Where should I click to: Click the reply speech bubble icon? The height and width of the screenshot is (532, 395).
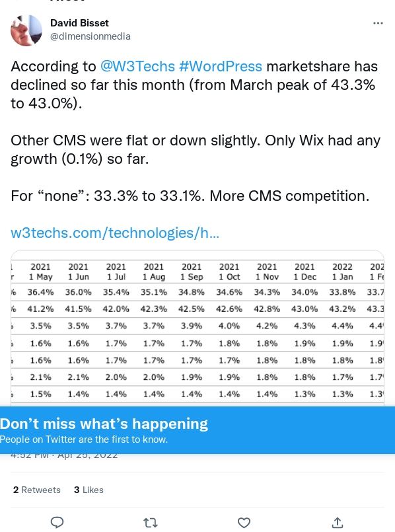click(57, 523)
